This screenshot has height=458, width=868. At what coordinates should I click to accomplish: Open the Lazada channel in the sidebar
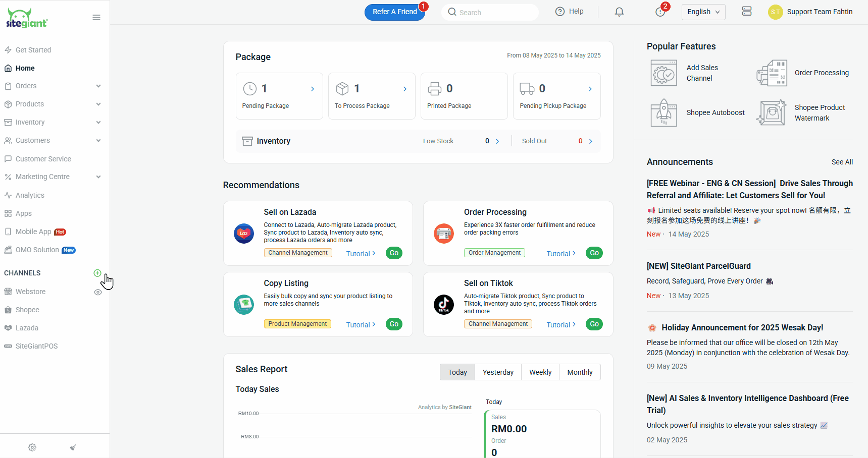pyautogui.click(x=27, y=328)
